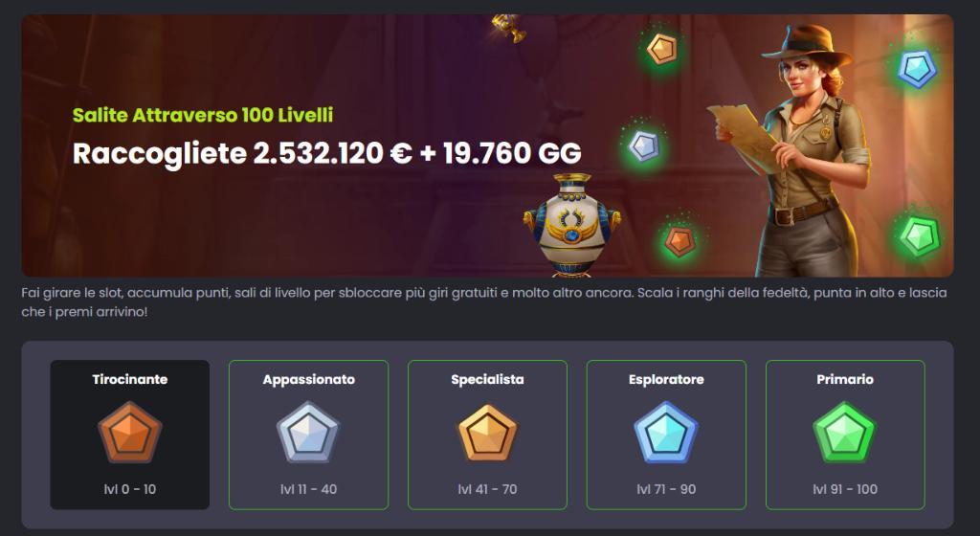The image size is (980, 536).
Task: Click the gold Specialista pentagon badge
Action: [487, 433]
